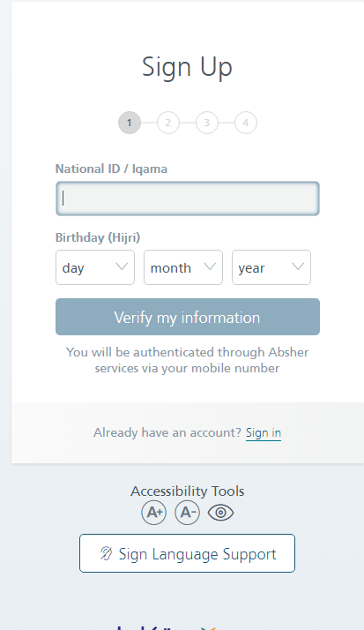364x630 pixels.
Task: Click the Sign Language Support text
Action: click(197, 554)
